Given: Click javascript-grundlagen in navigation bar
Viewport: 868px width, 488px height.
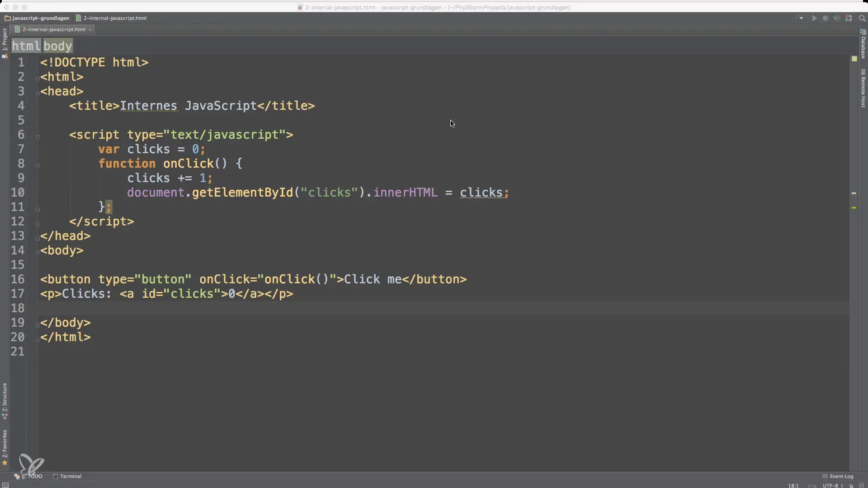Looking at the screenshot, I should click(41, 18).
